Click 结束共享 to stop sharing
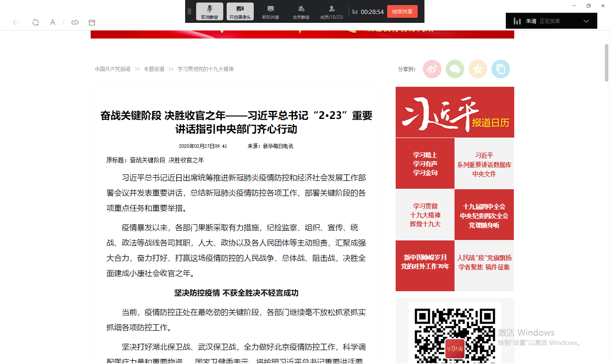 click(402, 11)
